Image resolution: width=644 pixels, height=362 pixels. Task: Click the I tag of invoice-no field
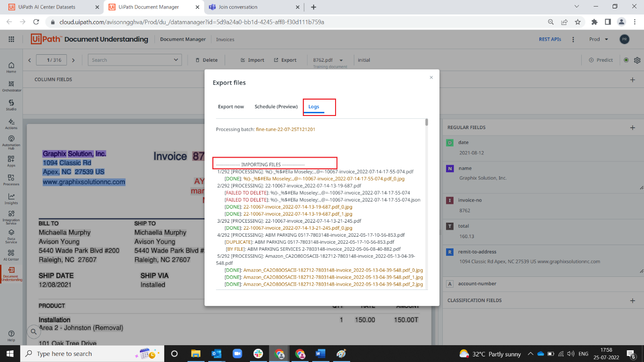coord(450,200)
